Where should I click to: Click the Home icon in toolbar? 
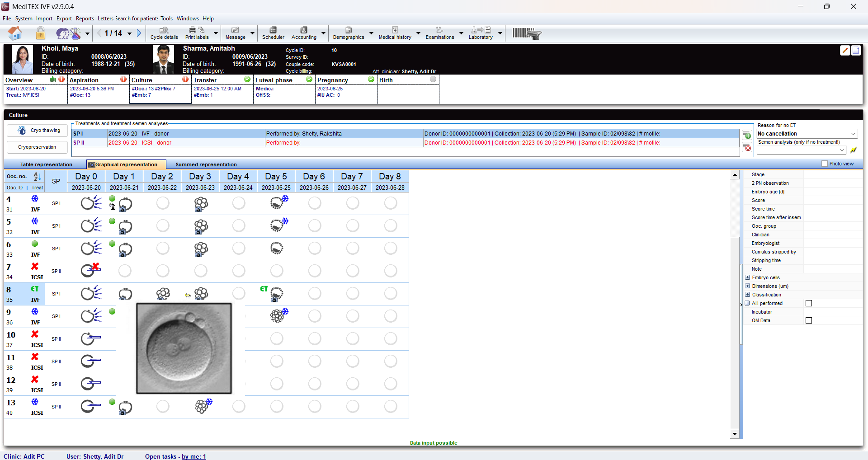tap(15, 33)
